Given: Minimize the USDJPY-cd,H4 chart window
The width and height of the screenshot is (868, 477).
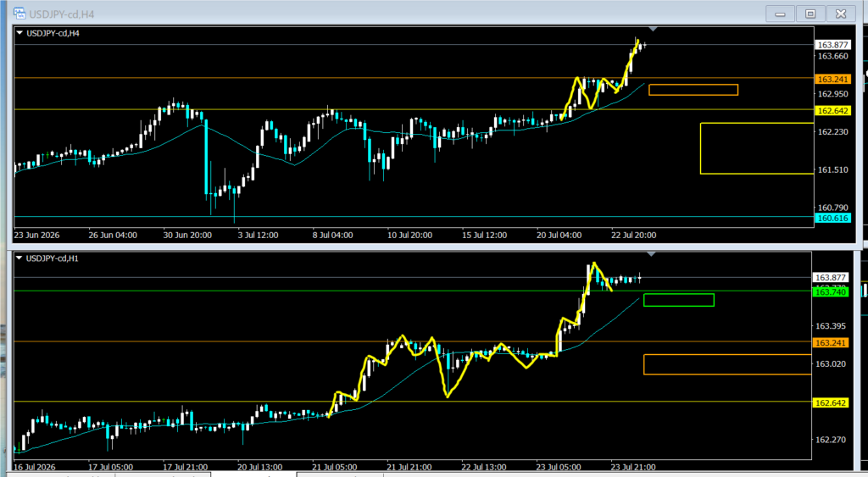Looking at the screenshot, I should tap(780, 14).
